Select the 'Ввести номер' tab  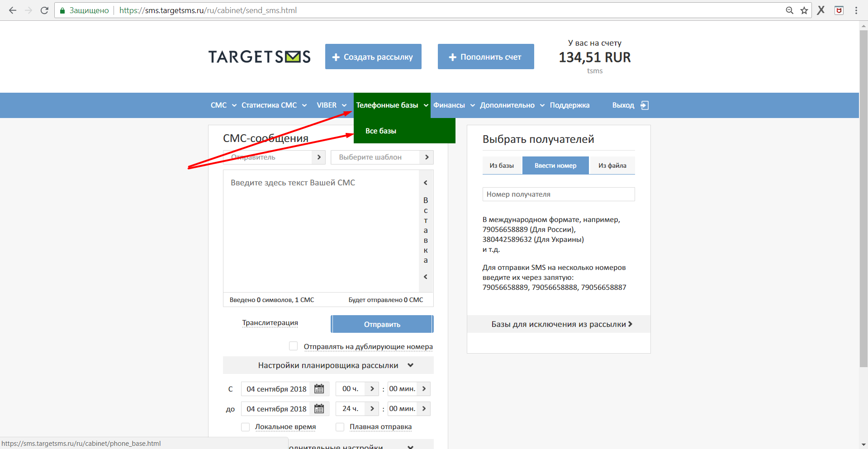tap(555, 165)
